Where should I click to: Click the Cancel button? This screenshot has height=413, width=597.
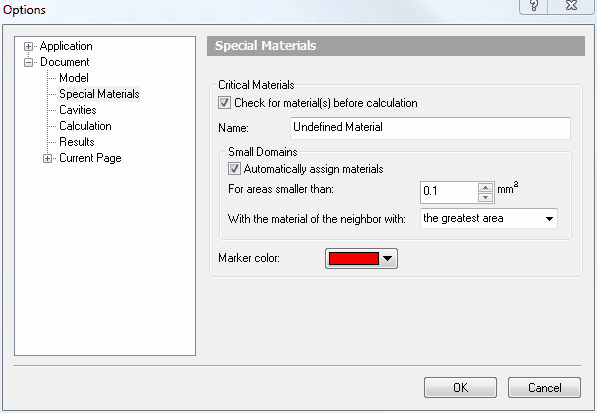click(544, 388)
